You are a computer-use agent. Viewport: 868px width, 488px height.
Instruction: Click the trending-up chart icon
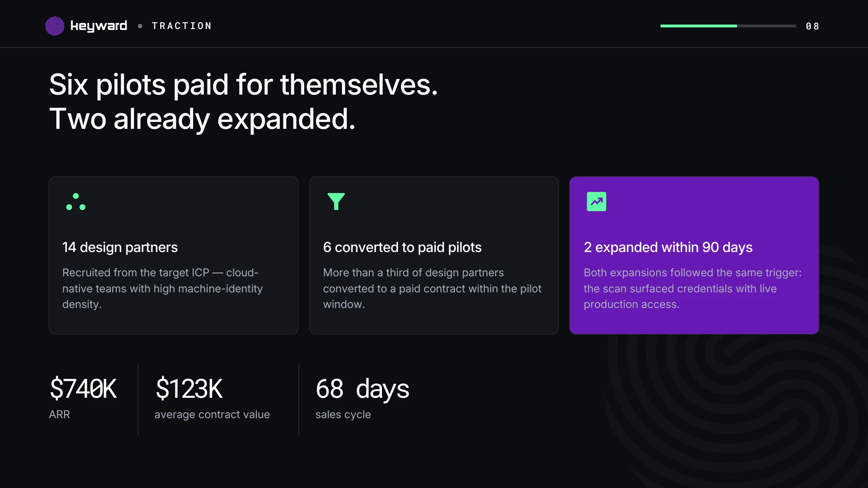pyautogui.click(x=596, y=202)
